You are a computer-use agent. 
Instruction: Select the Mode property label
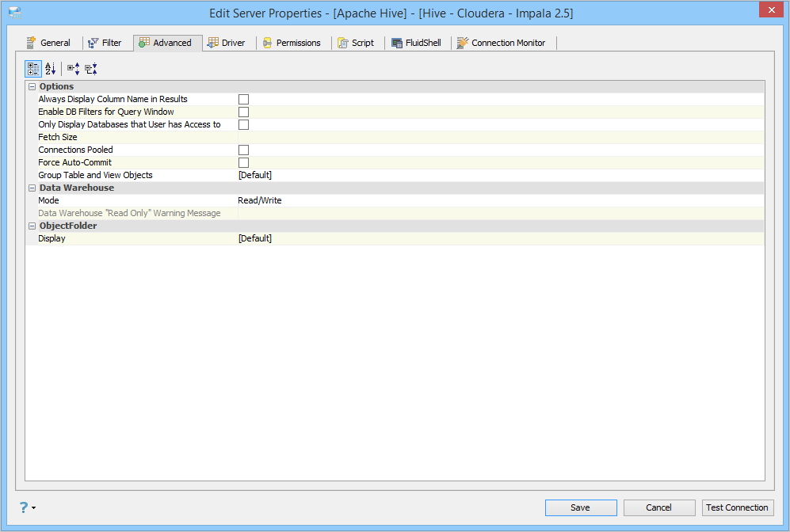coord(49,200)
